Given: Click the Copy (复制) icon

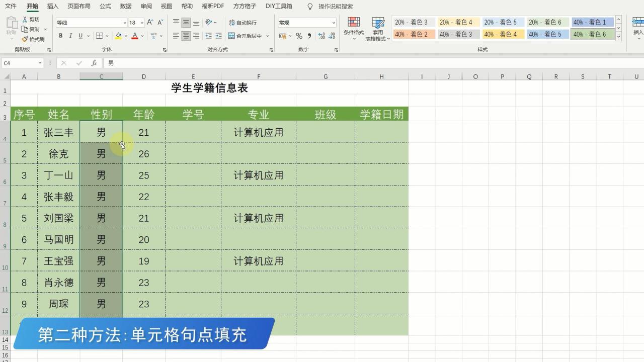Looking at the screenshot, I should (x=25, y=29).
